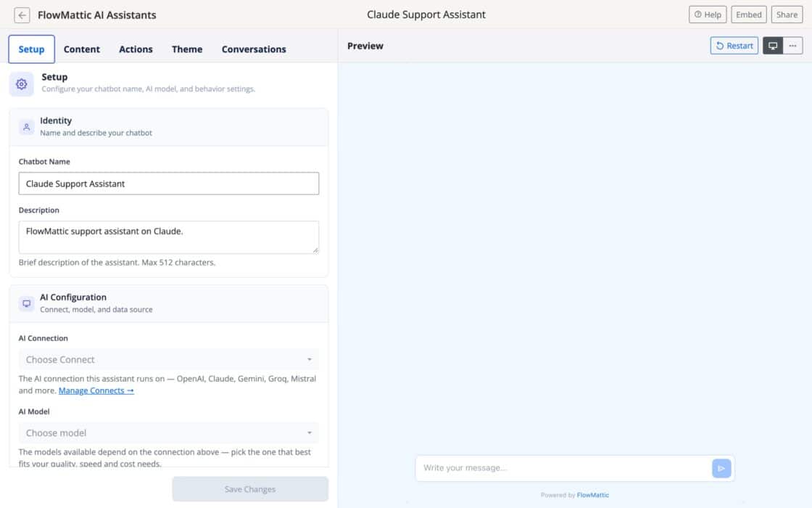This screenshot has width=812, height=508.
Task: Switch to the Actions tab
Action: coord(136,49)
